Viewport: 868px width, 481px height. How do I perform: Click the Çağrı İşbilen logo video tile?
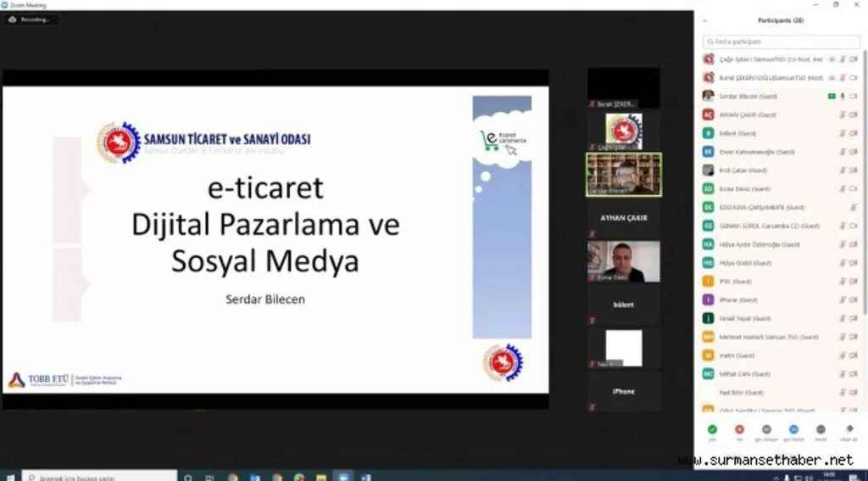point(624,131)
